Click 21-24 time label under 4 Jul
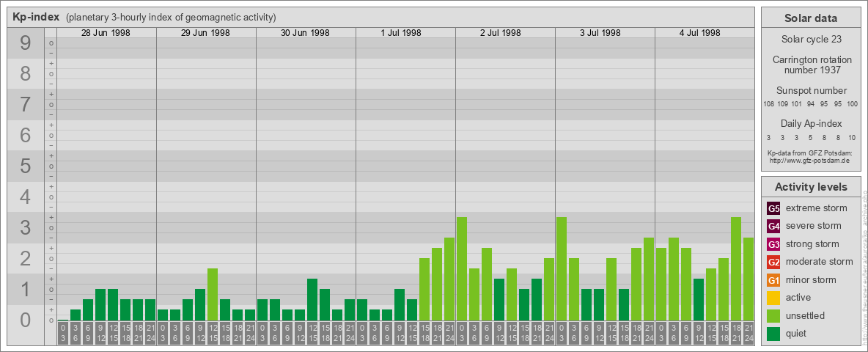868x352 pixels. click(x=749, y=333)
